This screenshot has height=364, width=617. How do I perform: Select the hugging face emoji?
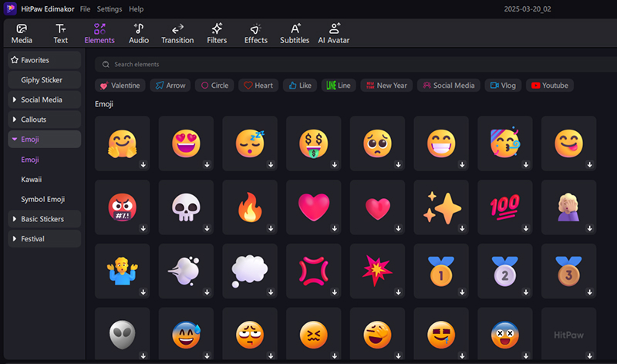click(123, 143)
